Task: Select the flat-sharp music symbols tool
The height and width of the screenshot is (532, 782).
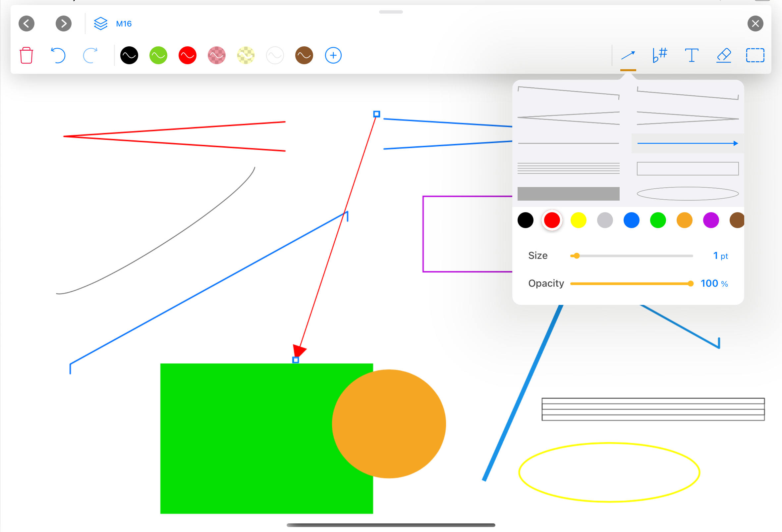Action: 659,56
